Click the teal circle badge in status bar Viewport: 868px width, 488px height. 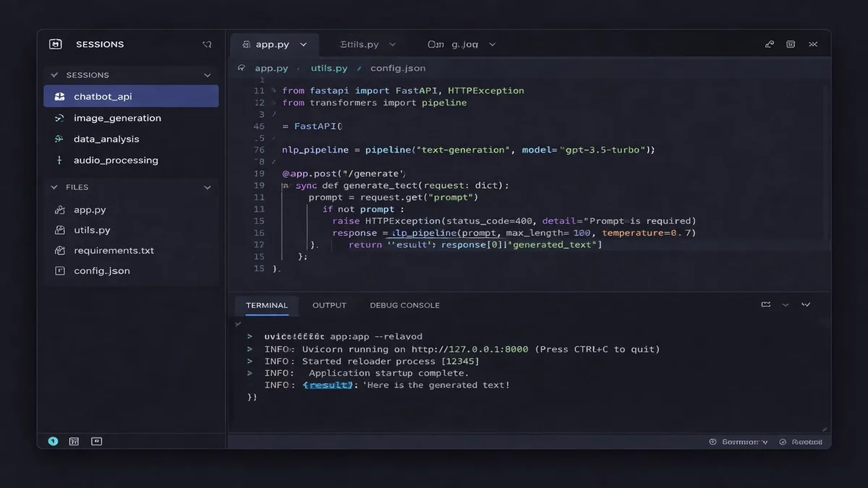[53, 441]
